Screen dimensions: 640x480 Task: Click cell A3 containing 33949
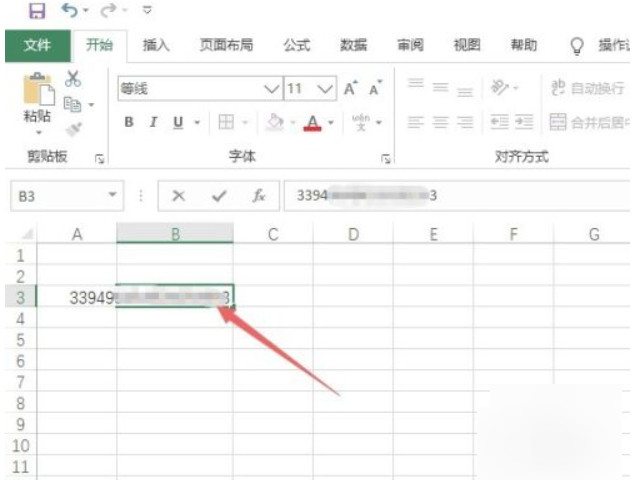click(x=77, y=297)
